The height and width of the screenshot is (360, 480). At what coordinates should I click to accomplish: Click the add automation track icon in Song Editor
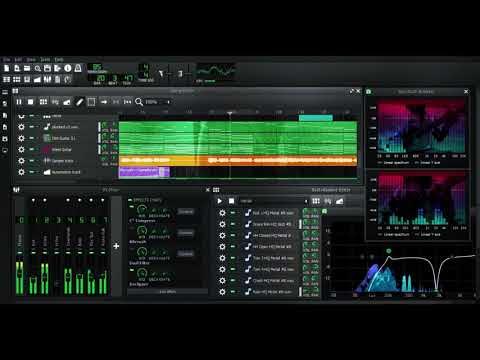click(x=67, y=102)
